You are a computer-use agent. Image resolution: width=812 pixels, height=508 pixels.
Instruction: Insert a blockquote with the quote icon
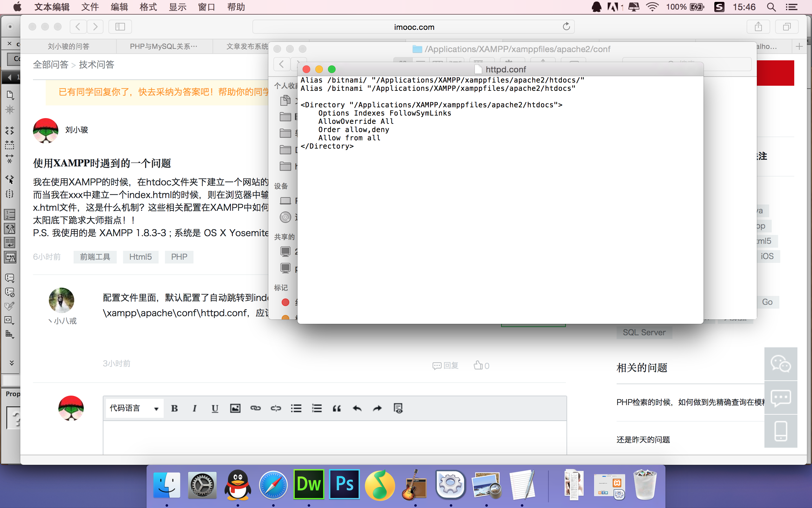[337, 408]
